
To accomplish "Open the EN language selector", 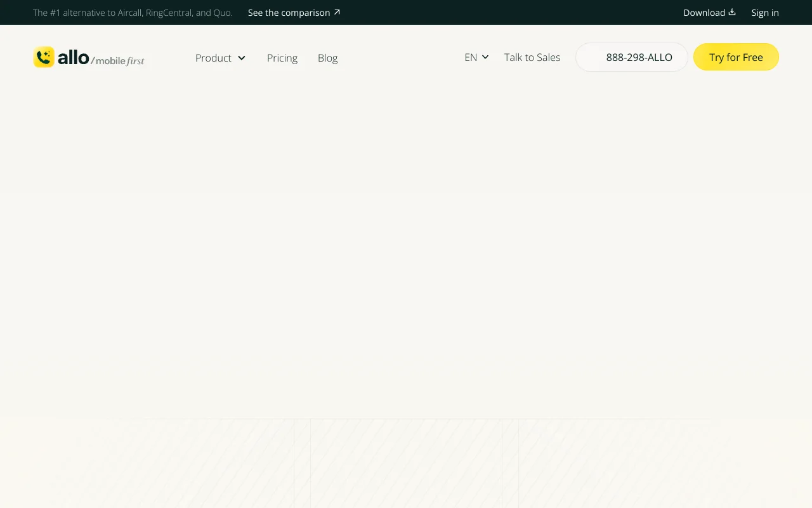I will coord(471,57).
